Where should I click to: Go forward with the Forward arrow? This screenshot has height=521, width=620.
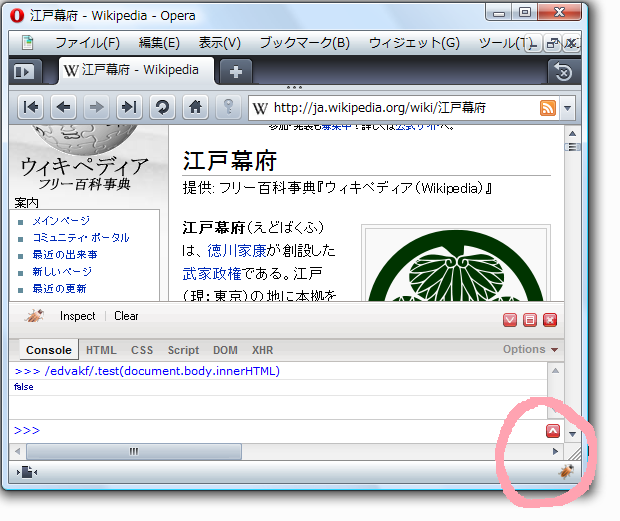96,107
